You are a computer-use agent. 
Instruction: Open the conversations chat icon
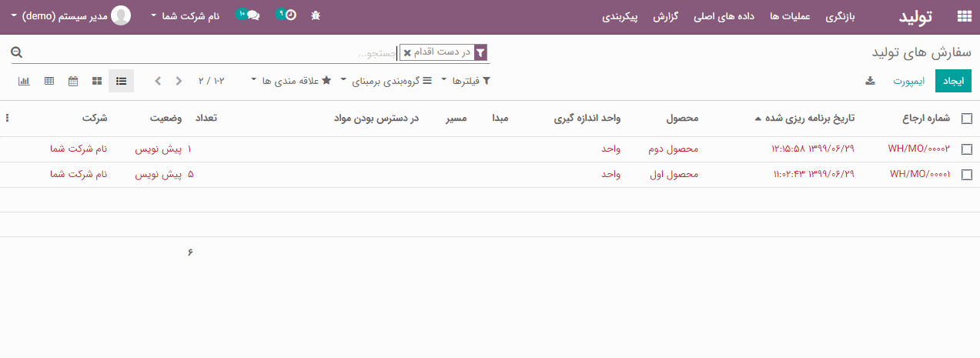pos(253,15)
